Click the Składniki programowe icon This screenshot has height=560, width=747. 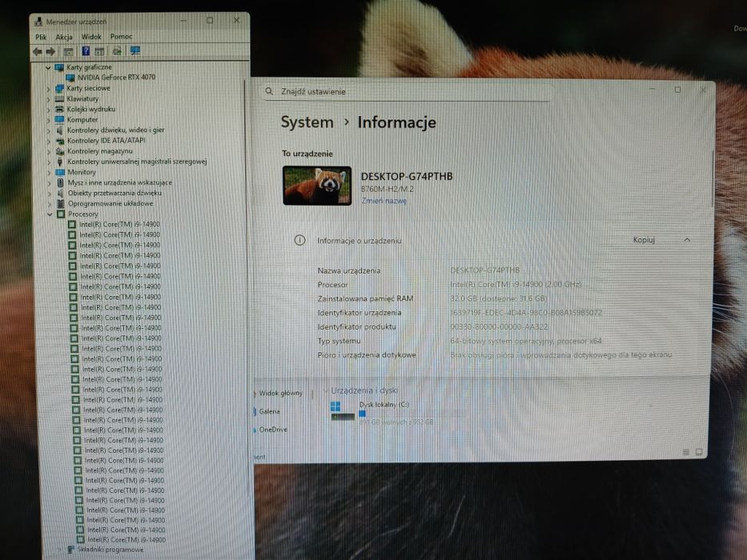70,550
